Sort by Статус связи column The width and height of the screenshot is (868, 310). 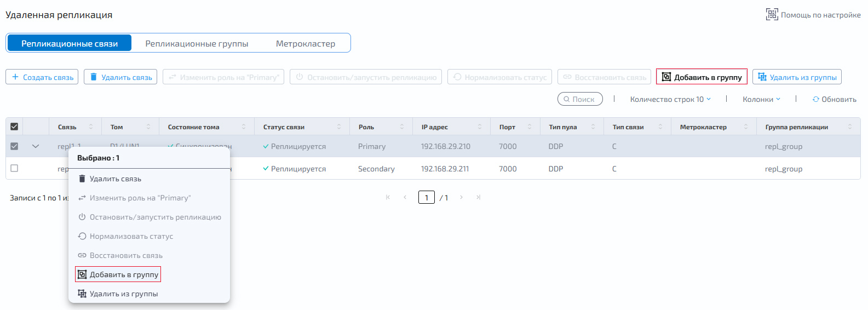tap(339, 127)
